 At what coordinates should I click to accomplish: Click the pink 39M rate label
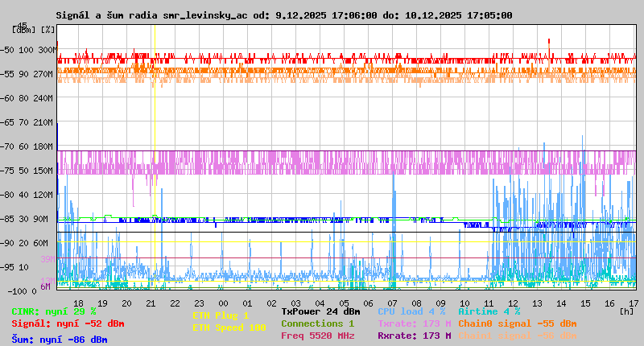click(x=47, y=259)
